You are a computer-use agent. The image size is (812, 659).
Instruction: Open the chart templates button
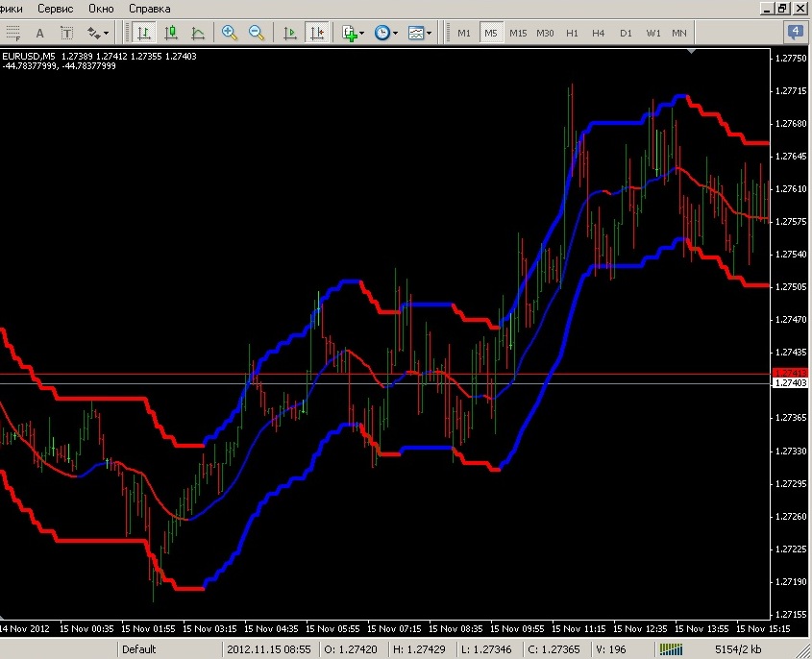click(x=416, y=33)
